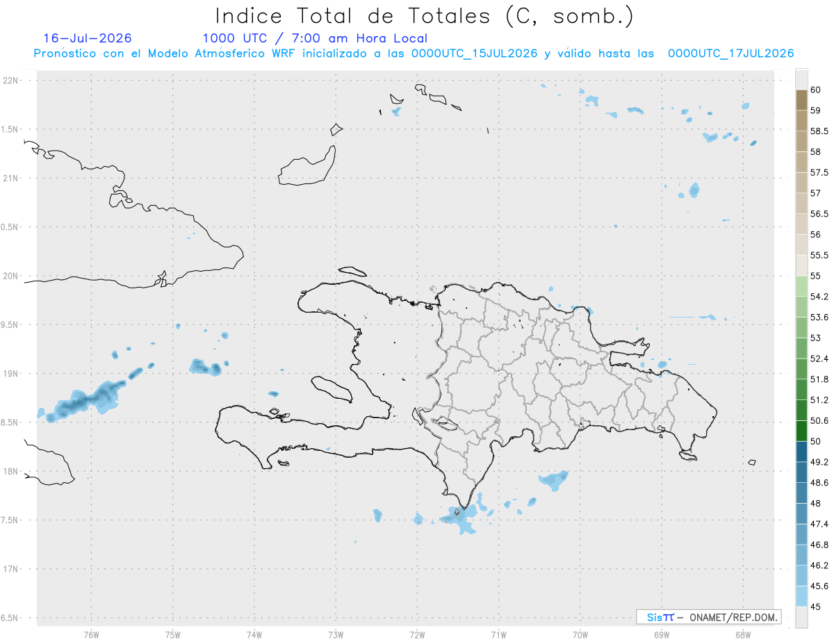The image size is (834, 644).
Task: Click the "19N" latitude axis label
Action: [12, 374]
